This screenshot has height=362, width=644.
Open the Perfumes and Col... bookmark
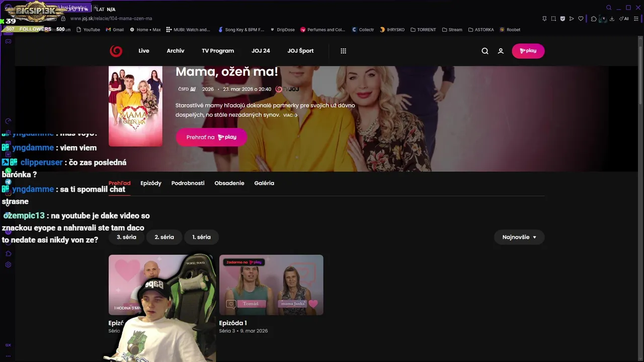coord(323,30)
